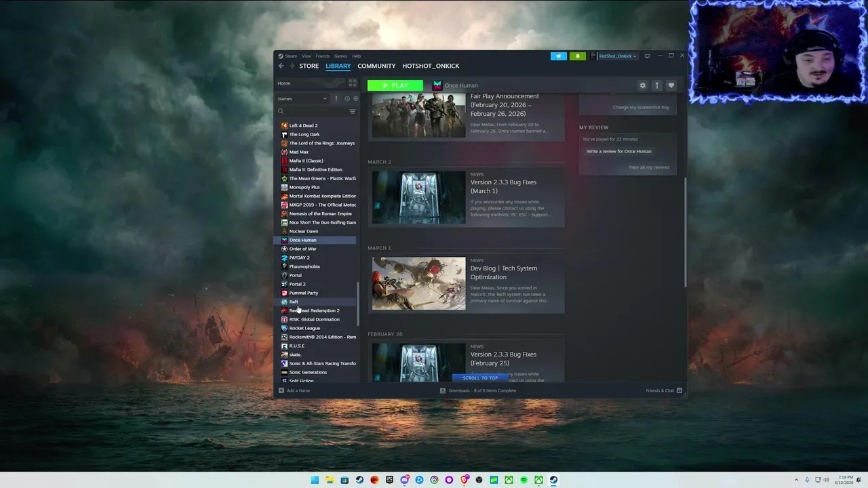The width and height of the screenshot is (868, 488).
Task: Open the game settings gear for Once Human
Action: coord(643,85)
